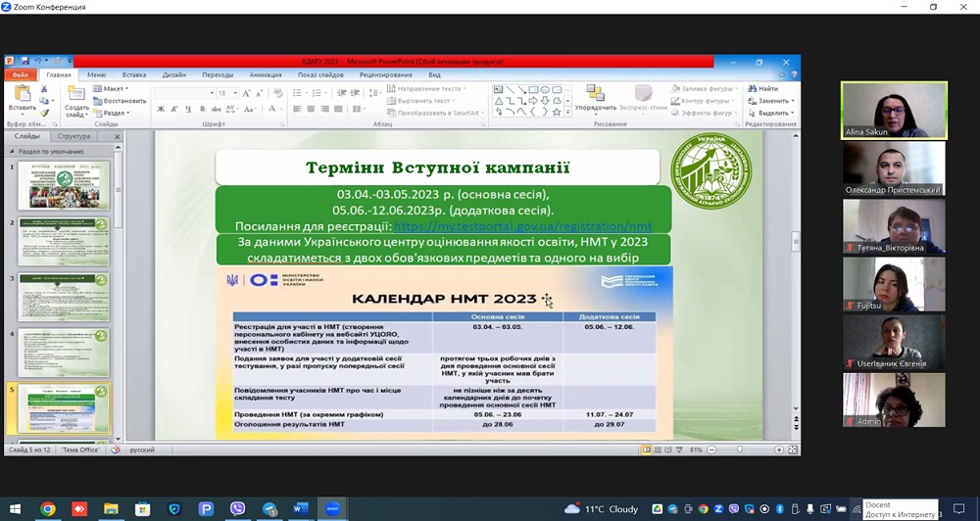Screen dimensions: 980x521
Task: Close the slides thumbnail pane
Action: (x=117, y=136)
